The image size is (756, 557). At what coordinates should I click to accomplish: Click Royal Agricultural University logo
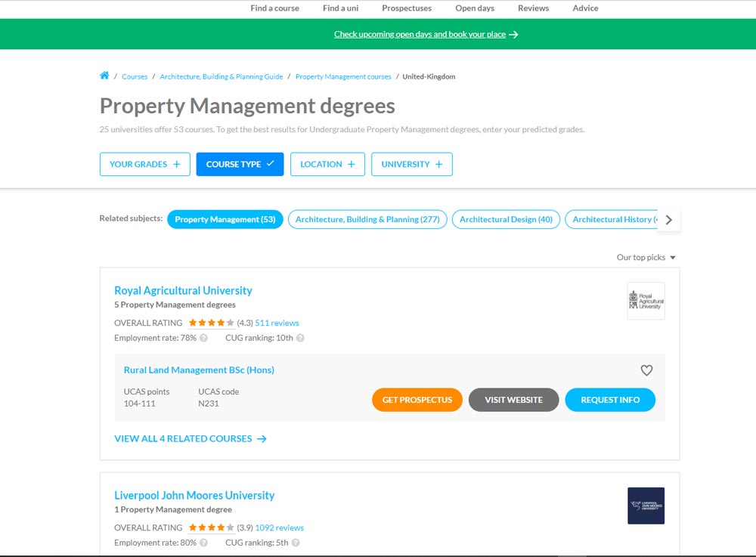pyautogui.click(x=646, y=301)
